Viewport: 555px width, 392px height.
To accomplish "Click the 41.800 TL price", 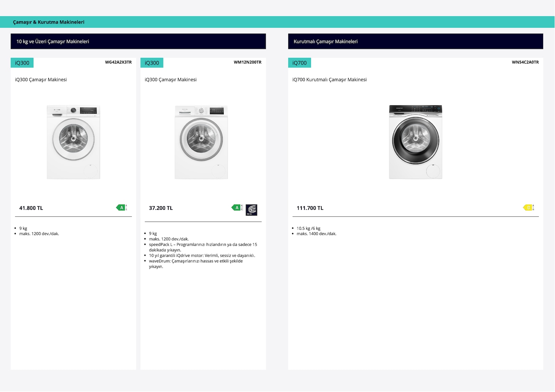I will (x=31, y=208).
